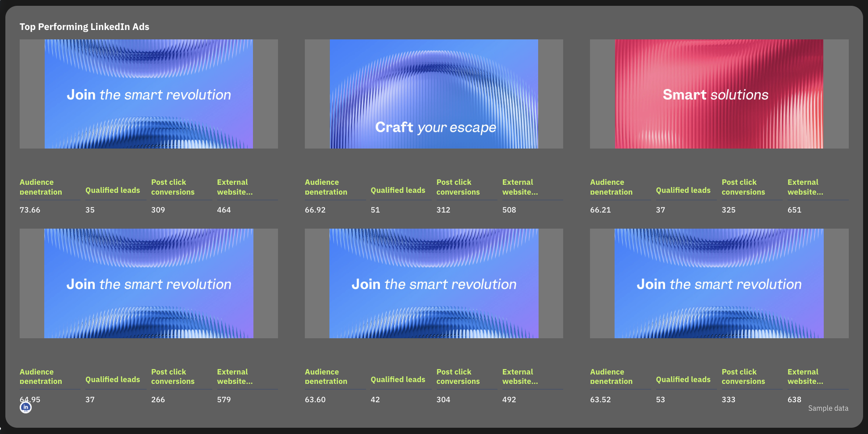Click 'Post click conversions' header above value 309

[x=173, y=187]
